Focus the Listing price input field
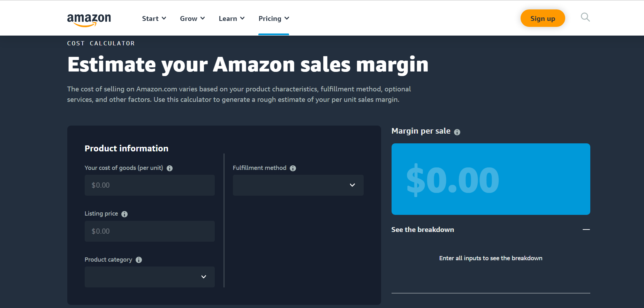The image size is (644, 308). click(x=150, y=231)
